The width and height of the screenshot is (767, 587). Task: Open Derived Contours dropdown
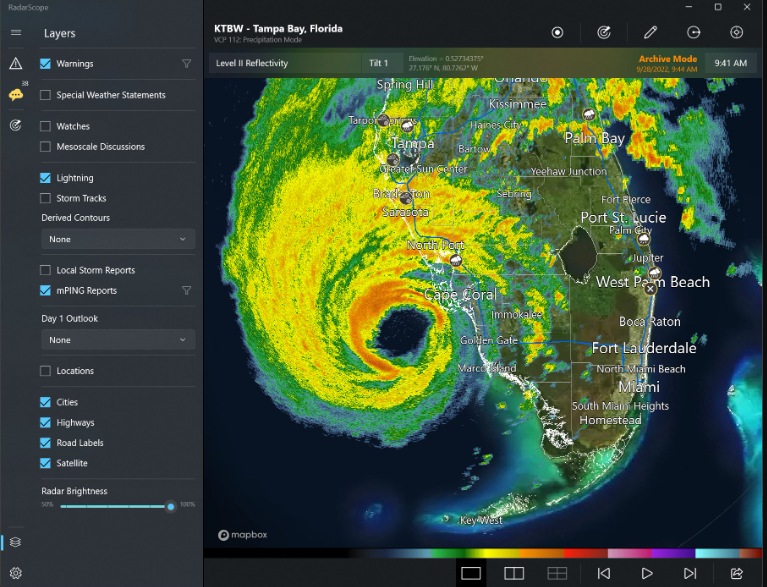click(118, 239)
